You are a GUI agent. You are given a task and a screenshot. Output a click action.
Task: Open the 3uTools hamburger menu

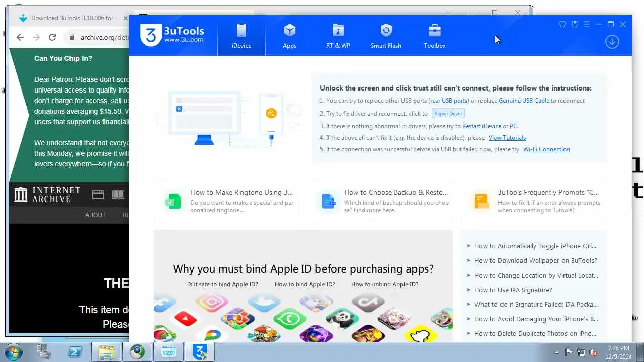pos(587,24)
